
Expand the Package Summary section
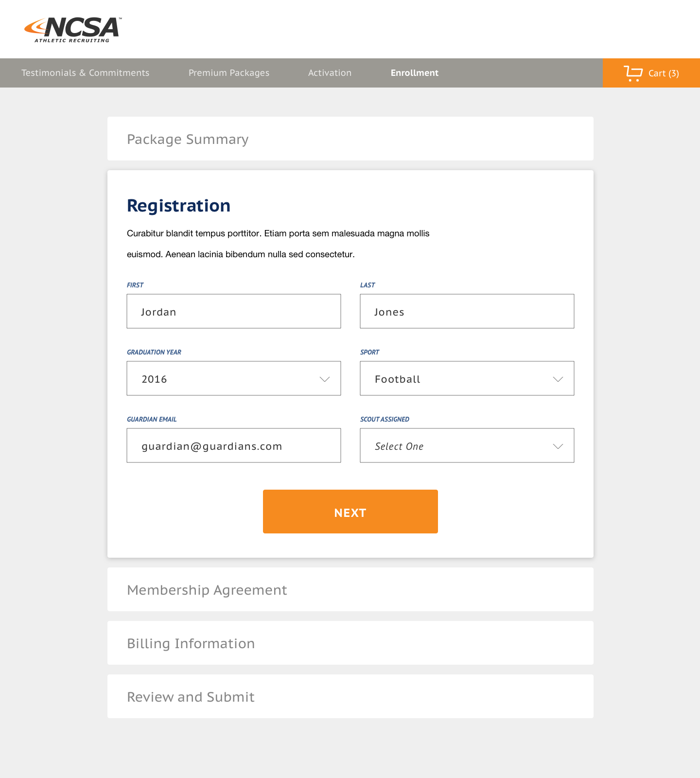click(350, 139)
